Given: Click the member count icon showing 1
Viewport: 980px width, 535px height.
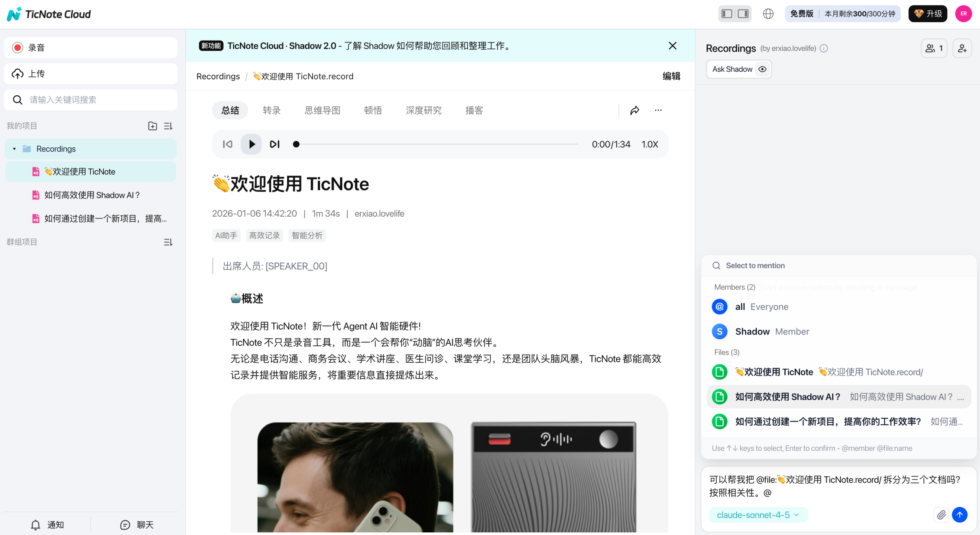Looking at the screenshot, I should pos(934,48).
